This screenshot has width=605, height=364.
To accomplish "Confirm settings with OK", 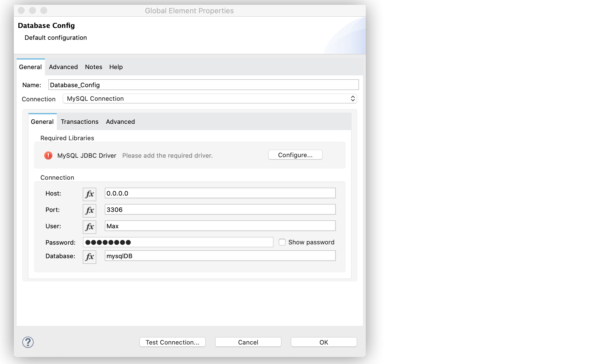I will pyautogui.click(x=323, y=342).
